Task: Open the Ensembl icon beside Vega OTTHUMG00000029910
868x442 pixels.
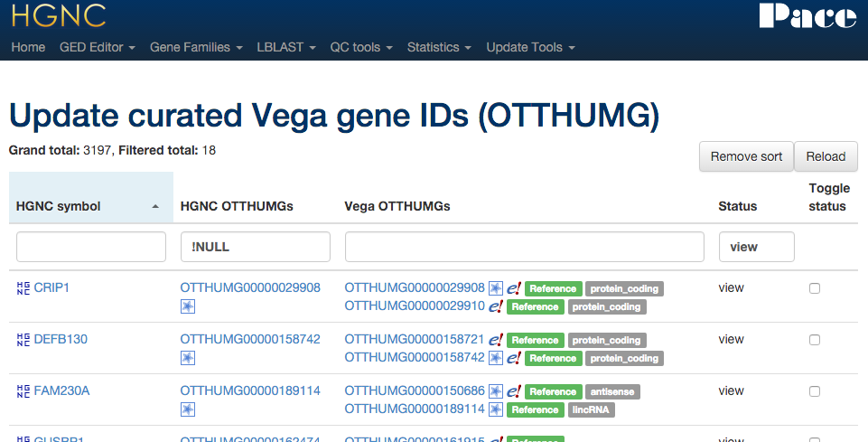Action: coord(496,306)
